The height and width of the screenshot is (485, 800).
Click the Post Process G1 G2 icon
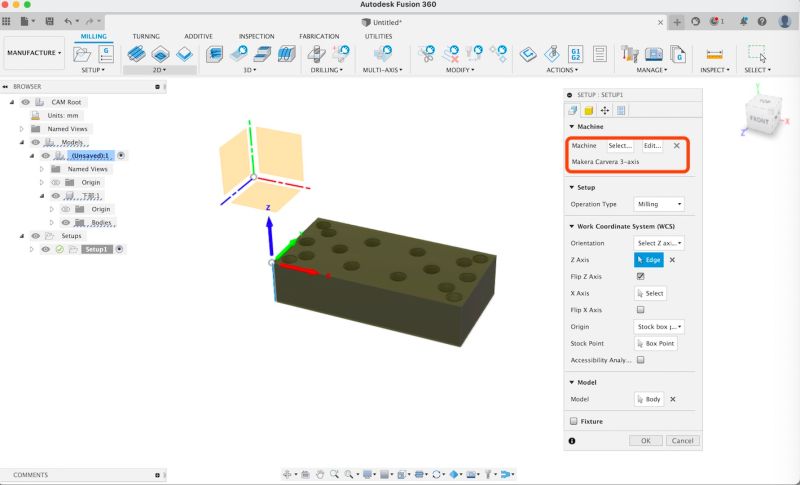pyautogui.click(x=576, y=54)
